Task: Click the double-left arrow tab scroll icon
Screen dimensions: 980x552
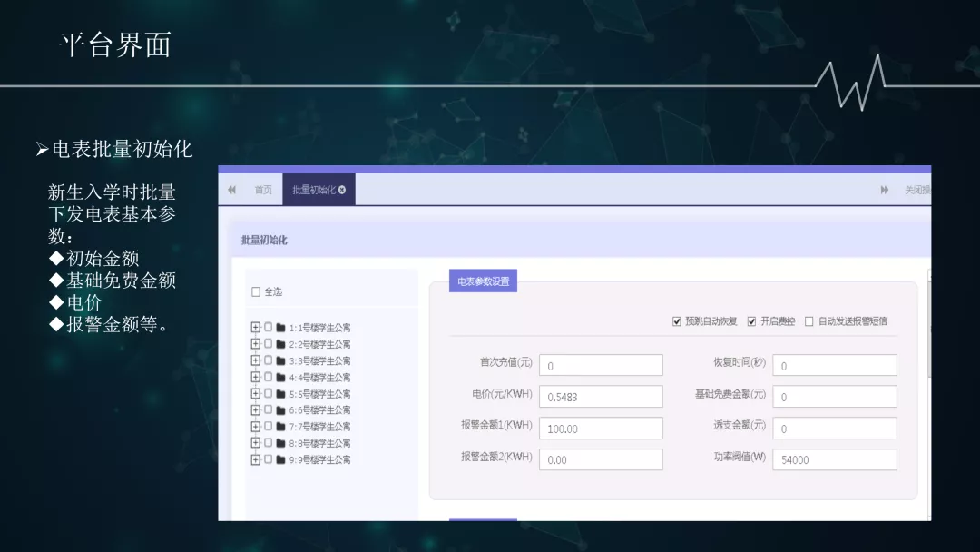Action: (232, 189)
